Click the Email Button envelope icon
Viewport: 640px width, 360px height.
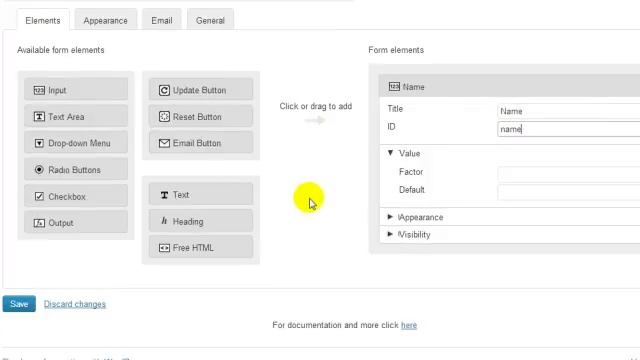164,143
